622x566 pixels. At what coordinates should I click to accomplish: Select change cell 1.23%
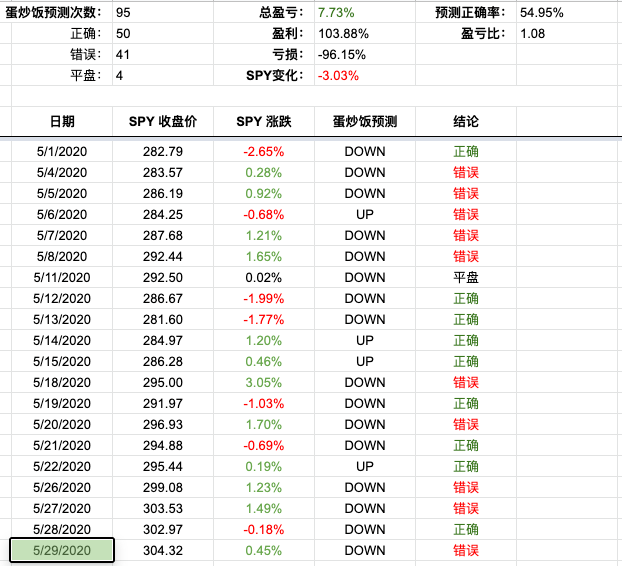click(264, 488)
